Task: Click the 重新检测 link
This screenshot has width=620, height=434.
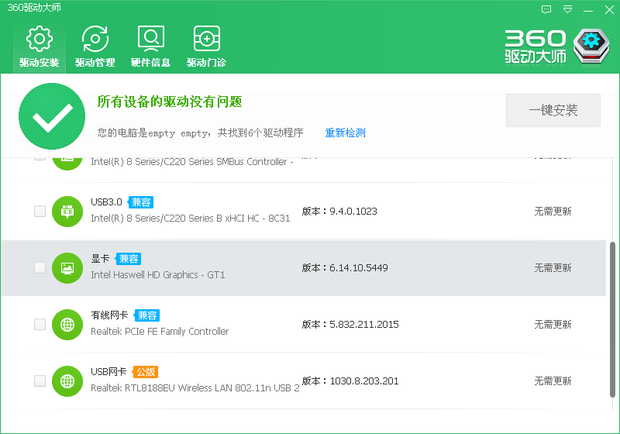Action: [x=345, y=133]
